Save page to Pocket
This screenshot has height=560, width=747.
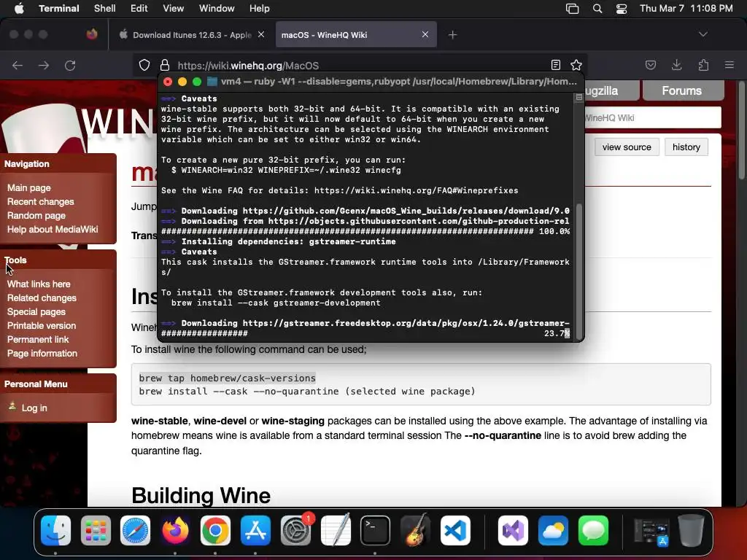point(650,65)
